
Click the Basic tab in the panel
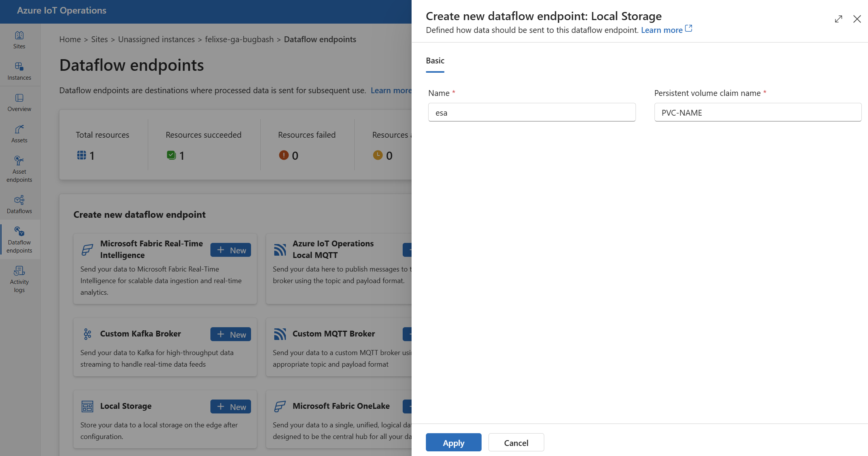[x=435, y=60]
